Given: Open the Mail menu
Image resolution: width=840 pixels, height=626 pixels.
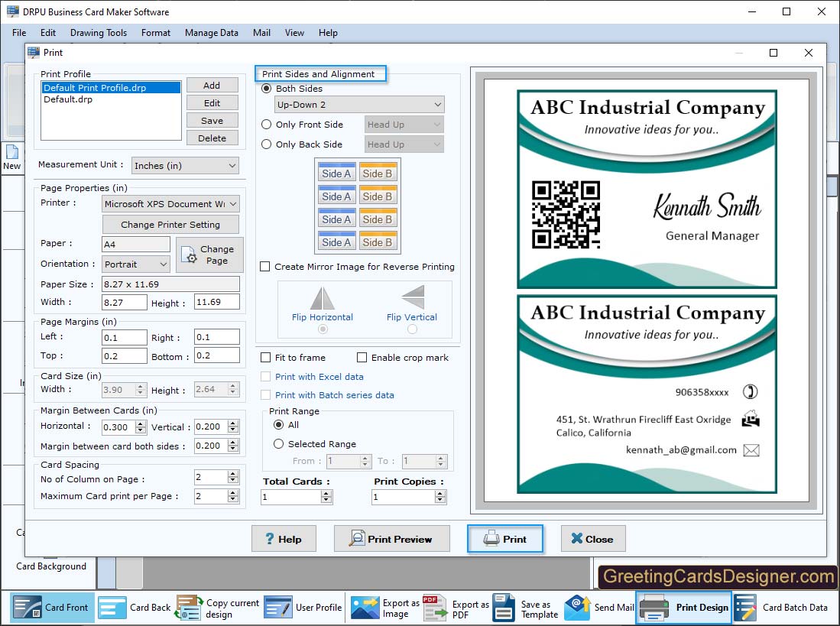Looking at the screenshot, I should [x=261, y=33].
